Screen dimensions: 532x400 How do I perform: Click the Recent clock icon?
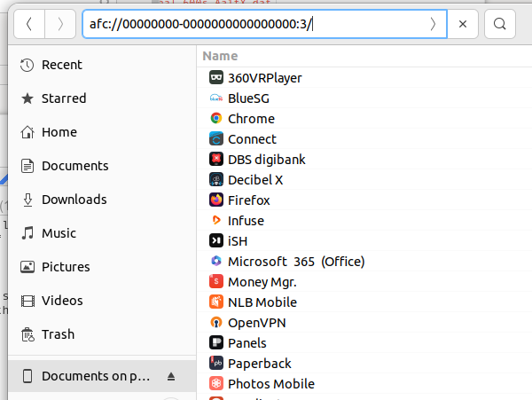[27, 65]
